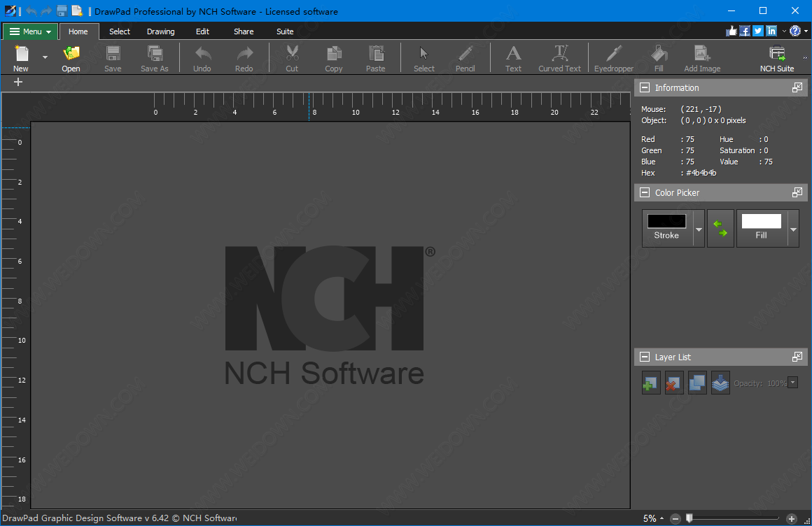Click the thumbs-up like icon
This screenshot has height=526, width=812.
(x=731, y=31)
